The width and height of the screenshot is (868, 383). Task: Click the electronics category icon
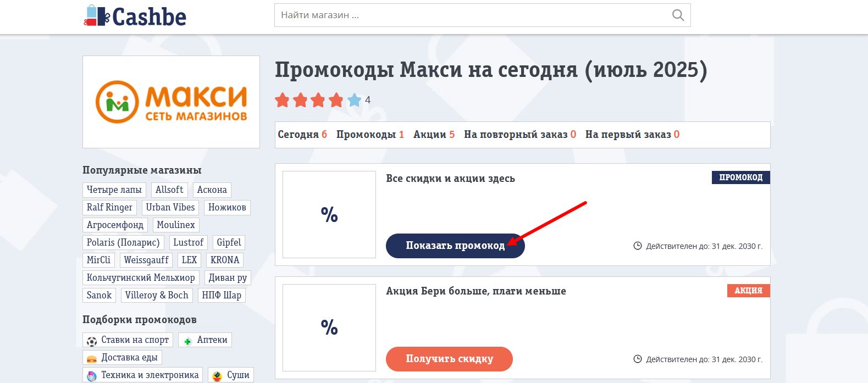(x=92, y=376)
